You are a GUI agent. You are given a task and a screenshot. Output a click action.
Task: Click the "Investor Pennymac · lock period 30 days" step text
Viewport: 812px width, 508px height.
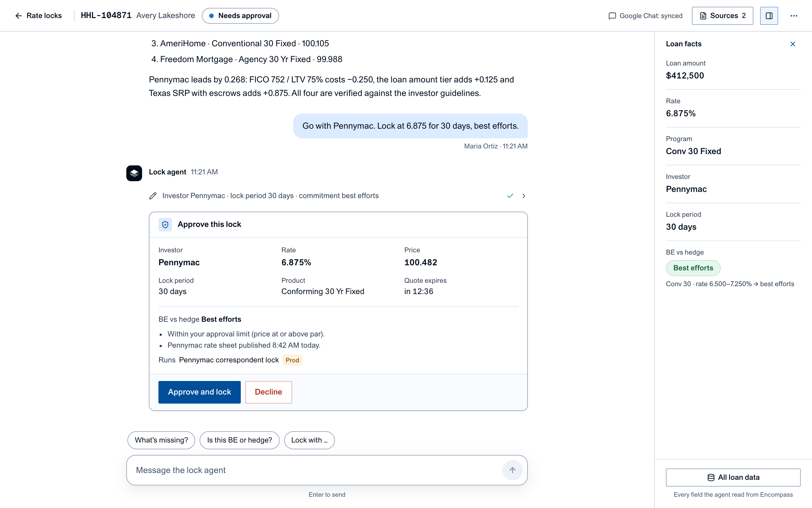pos(270,196)
